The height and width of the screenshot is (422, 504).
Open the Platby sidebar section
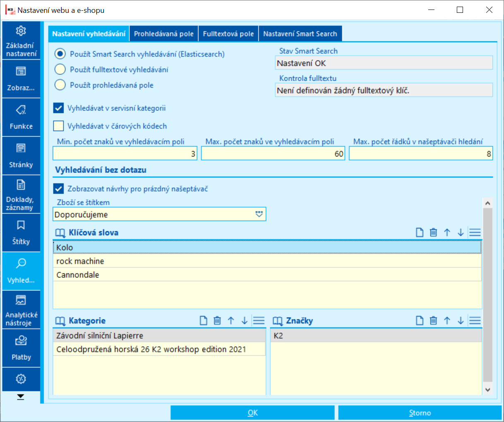[x=21, y=348]
